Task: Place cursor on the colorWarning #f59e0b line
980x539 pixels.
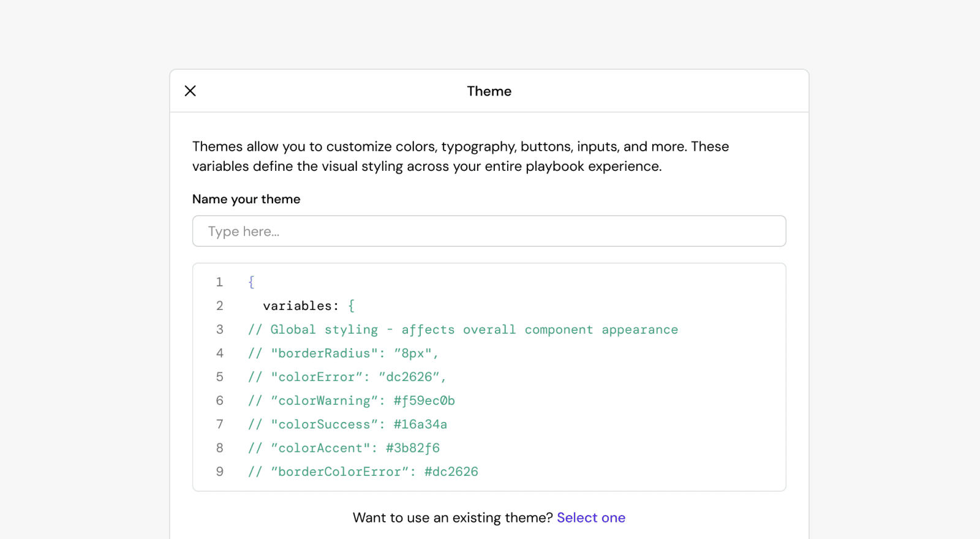Action: [x=351, y=401]
